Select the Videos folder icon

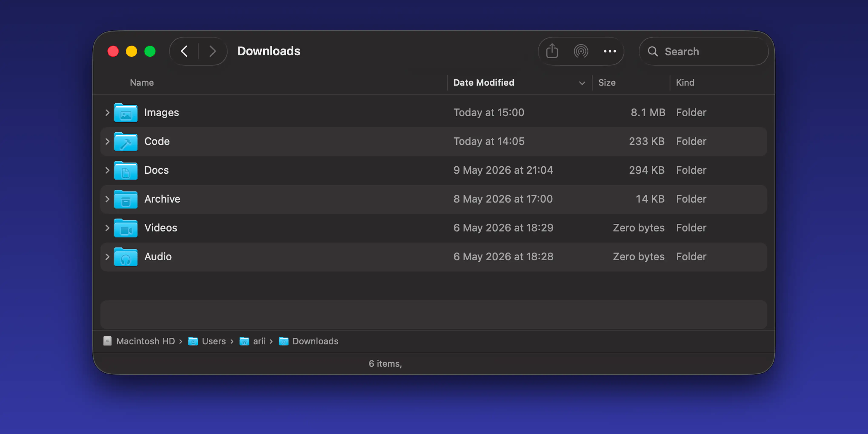pos(126,228)
